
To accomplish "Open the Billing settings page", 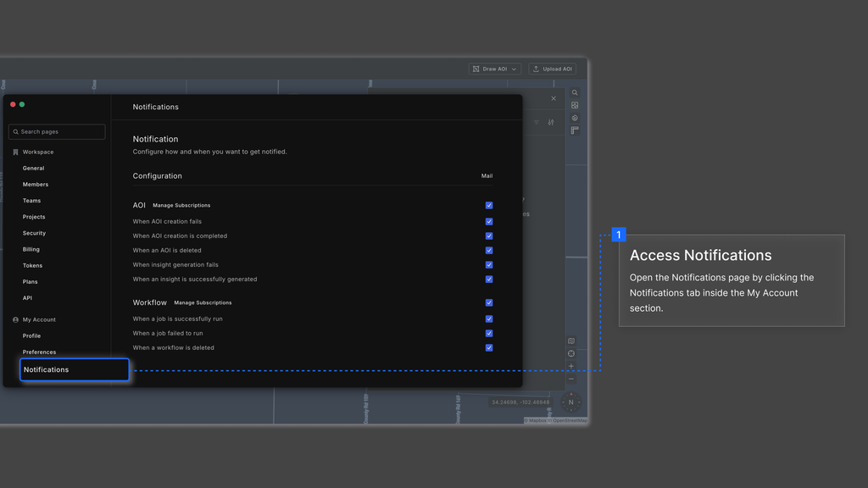I will pyautogui.click(x=31, y=250).
